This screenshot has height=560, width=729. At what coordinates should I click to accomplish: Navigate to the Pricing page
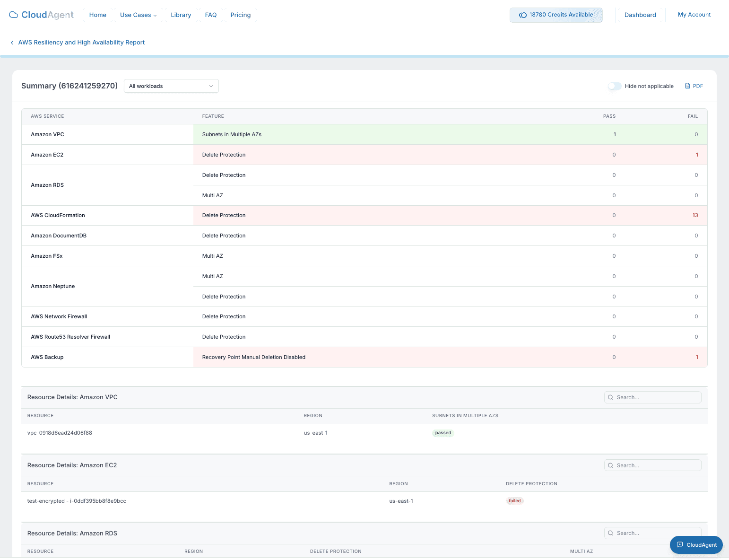(241, 15)
